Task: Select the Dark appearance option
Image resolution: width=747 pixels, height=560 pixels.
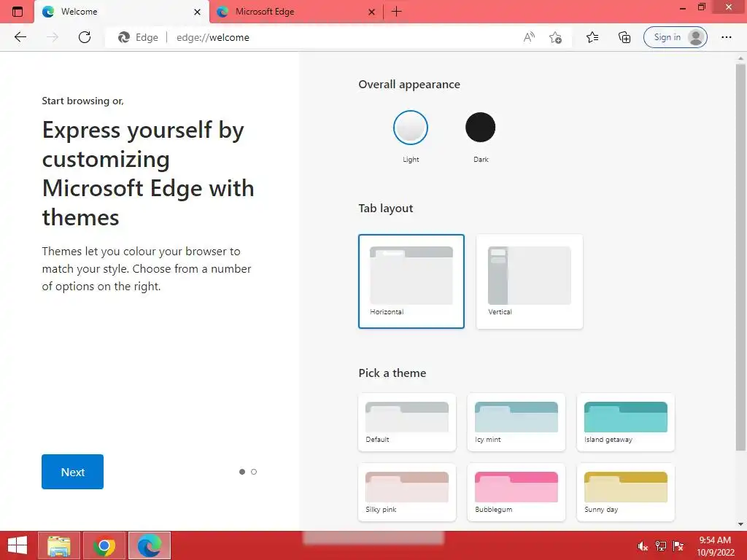Action: click(x=480, y=127)
